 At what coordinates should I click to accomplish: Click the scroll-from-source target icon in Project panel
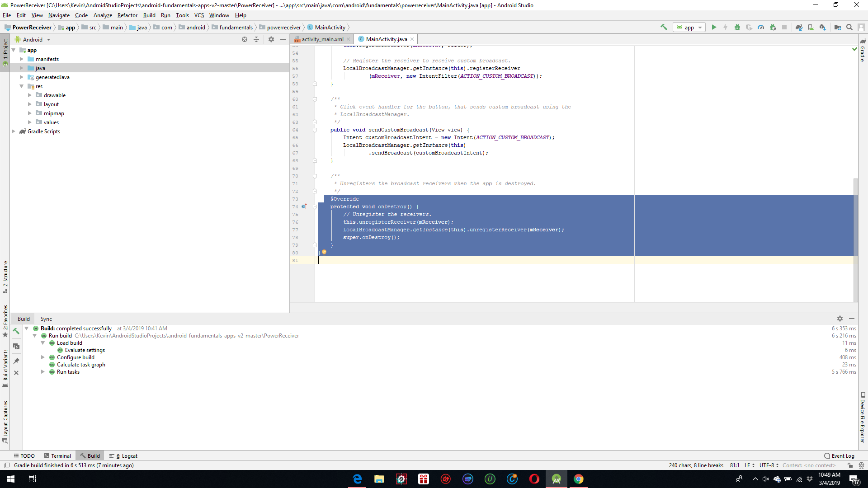[245, 39]
